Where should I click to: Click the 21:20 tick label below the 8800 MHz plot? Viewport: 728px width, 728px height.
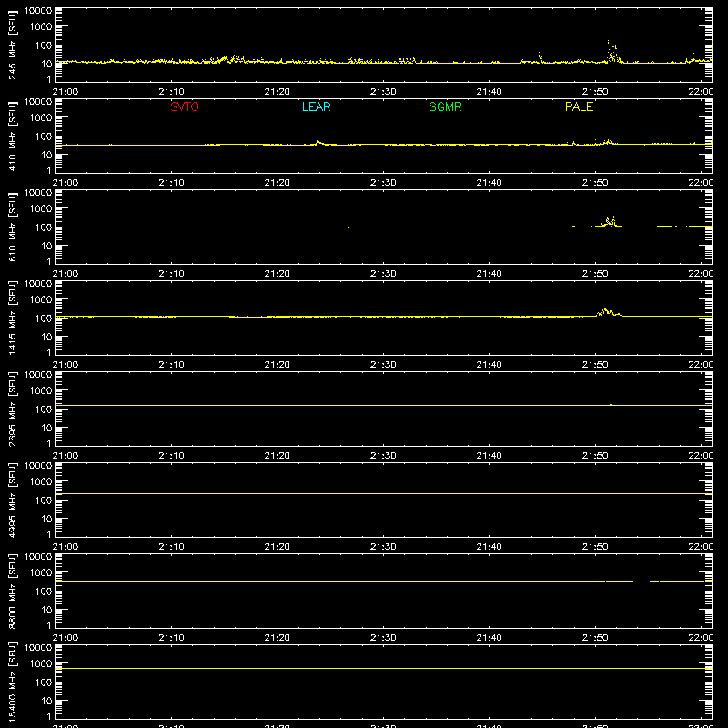(278, 638)
